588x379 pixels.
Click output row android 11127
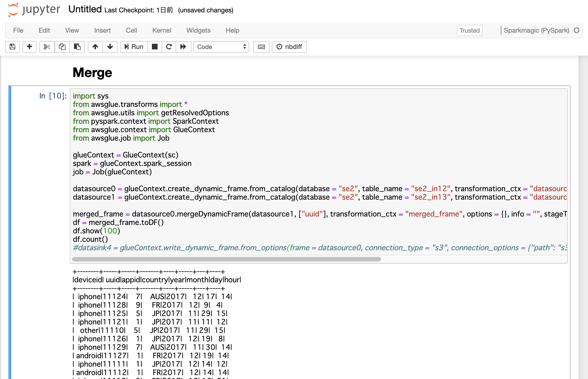(151, 356)
